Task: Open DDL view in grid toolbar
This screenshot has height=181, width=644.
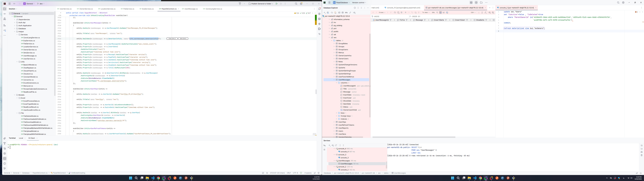Action: 434,13
